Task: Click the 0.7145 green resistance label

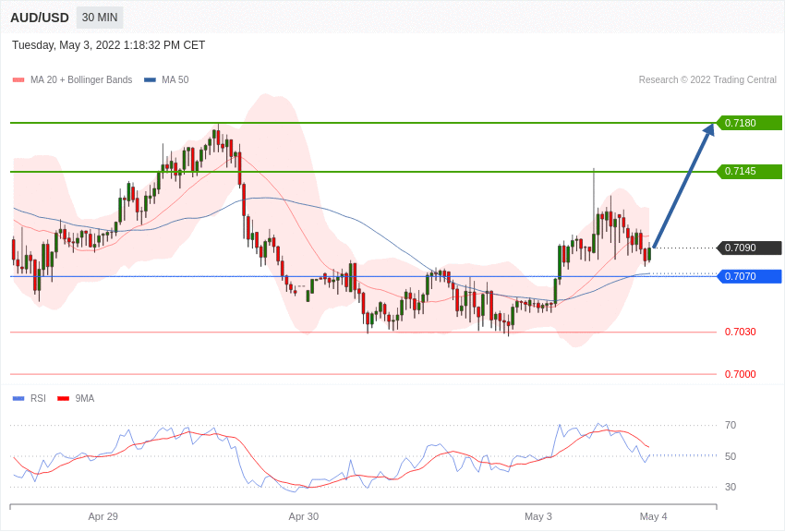Action: [x=750, y=171]
